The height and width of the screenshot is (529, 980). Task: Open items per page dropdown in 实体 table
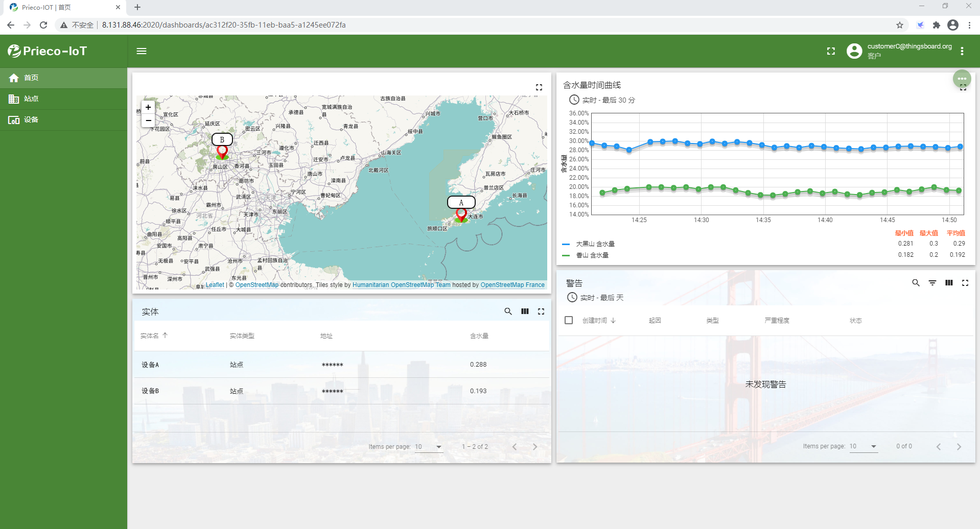pos(429,447)
